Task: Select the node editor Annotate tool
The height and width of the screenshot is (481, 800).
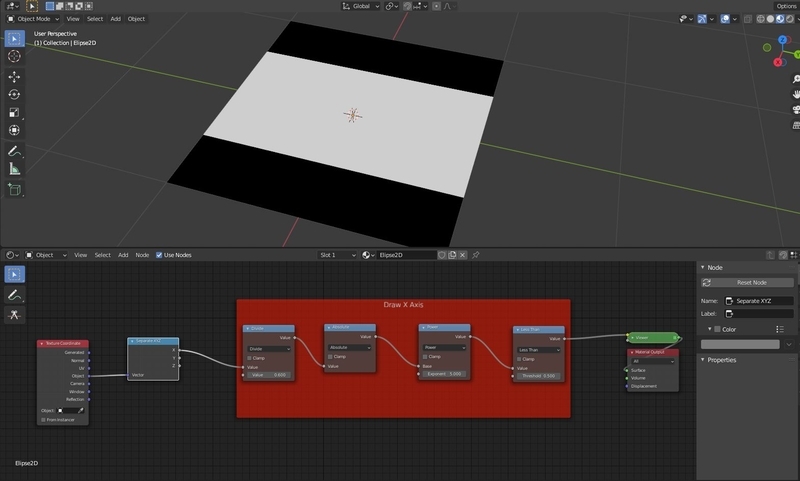Action: pyautogui.click(x=14, y=295)
